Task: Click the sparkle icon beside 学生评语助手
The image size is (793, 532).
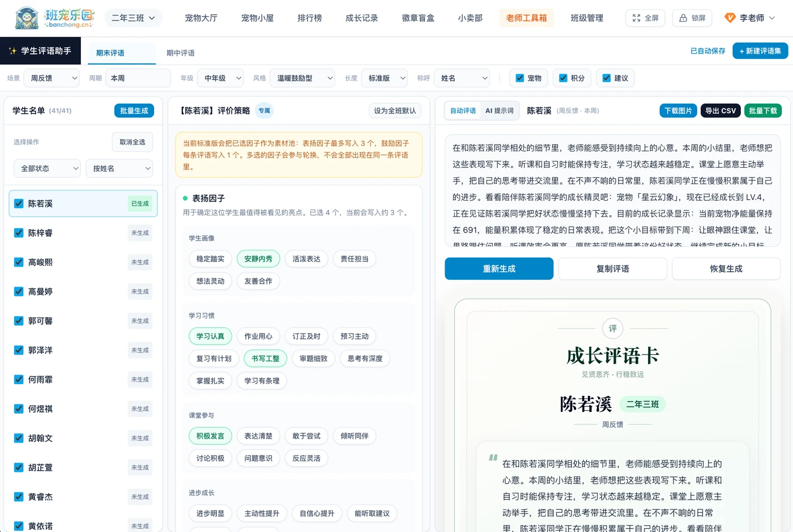Action: coord(12,51)
